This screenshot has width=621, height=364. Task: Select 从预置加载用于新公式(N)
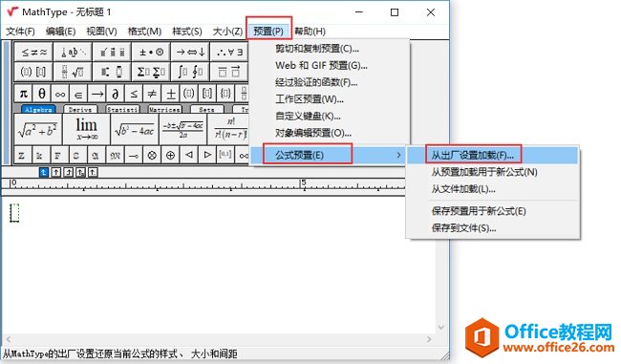coord(493,172)
